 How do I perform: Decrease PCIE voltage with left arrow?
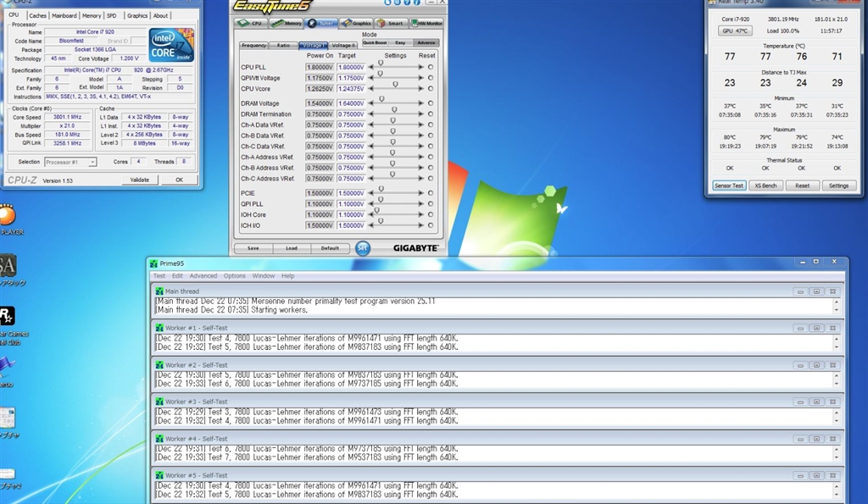coord(371,193)
